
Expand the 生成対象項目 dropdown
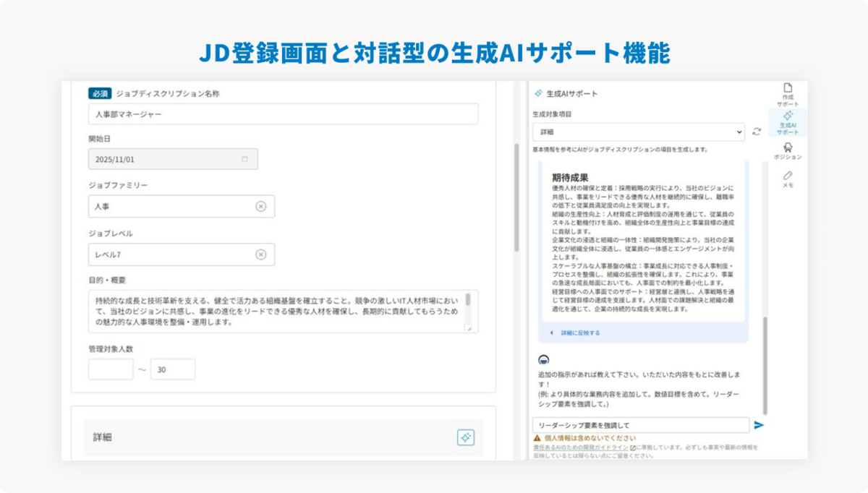pos(638,132)
